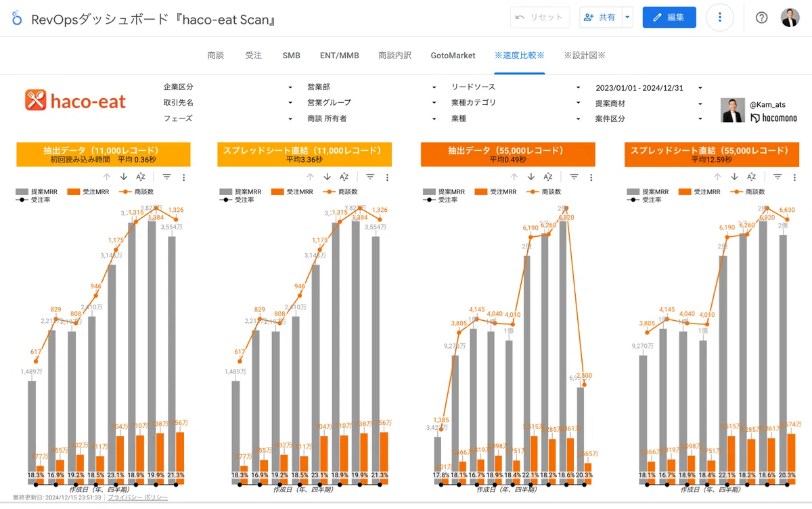The width and height of the screenshot is (812, 509).
Task: Toggle 提案MRR legend in 抽出データ 11,000 chart
Action: coord(37,192)
